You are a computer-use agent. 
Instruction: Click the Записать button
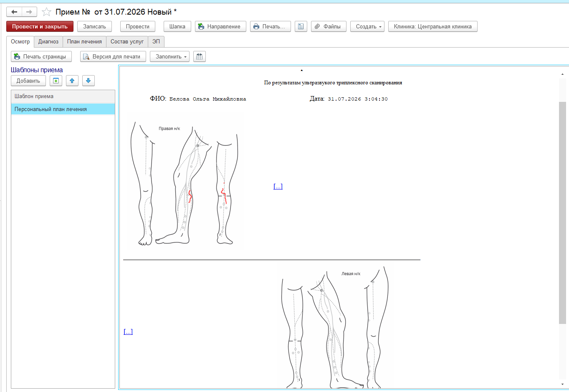point(94,26)
